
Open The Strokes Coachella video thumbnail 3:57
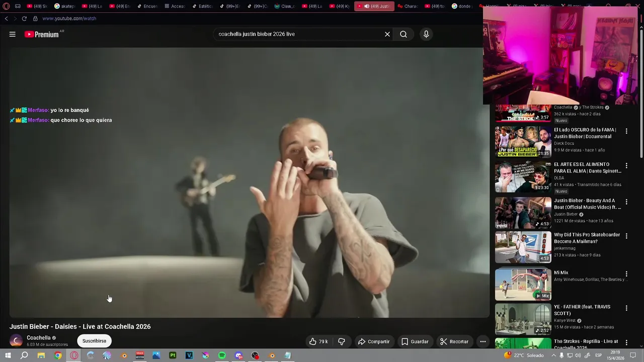click(523, 114)
